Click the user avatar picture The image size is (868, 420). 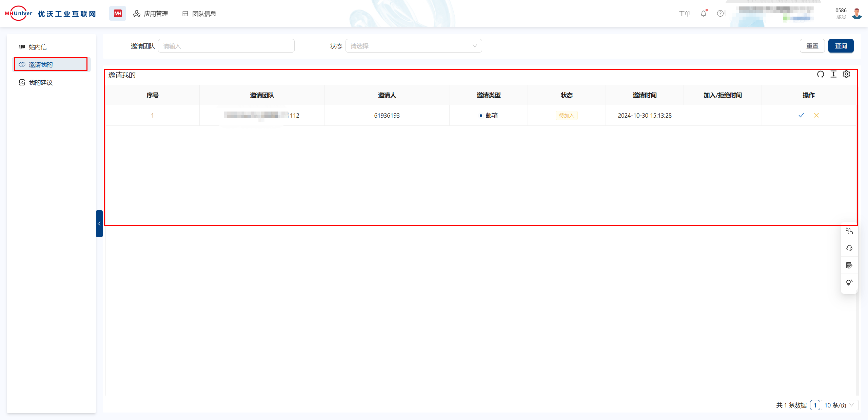pos(857,14)
